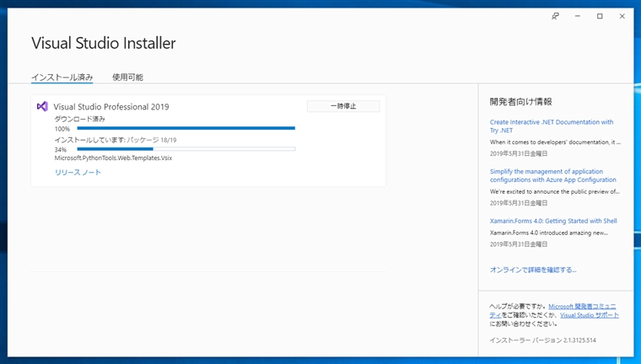This screenshot has height=364, width=641.
Task: Click the Visual Studio Installer heading
Action: click(x=104, y=43)
